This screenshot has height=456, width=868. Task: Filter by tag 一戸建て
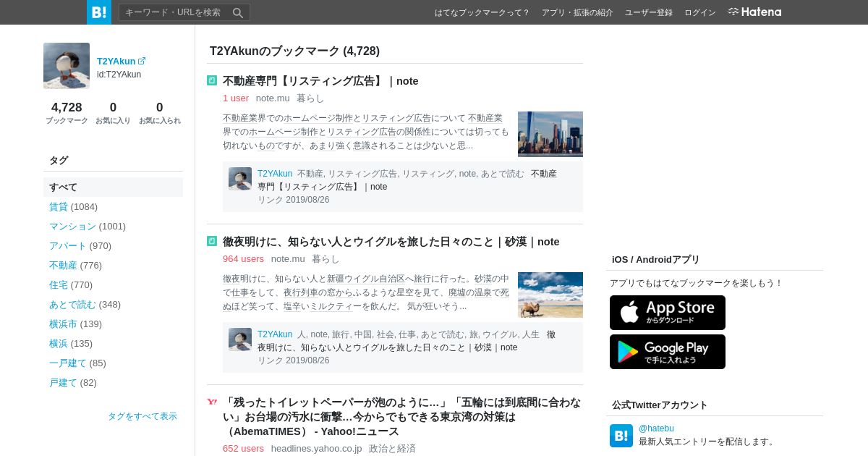(x=68, y=363)
